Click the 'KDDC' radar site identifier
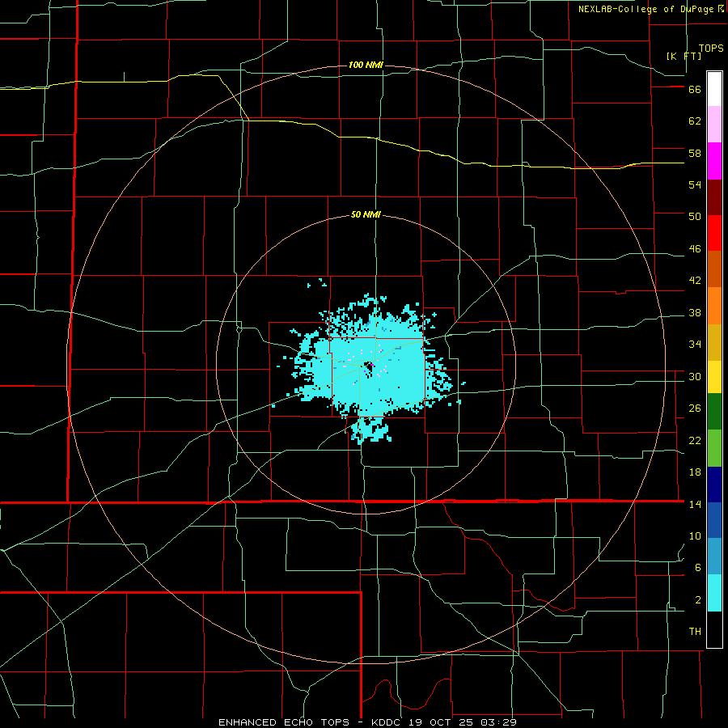The width and height of the screenshot is (728, 728). click(x=387, y=722)
